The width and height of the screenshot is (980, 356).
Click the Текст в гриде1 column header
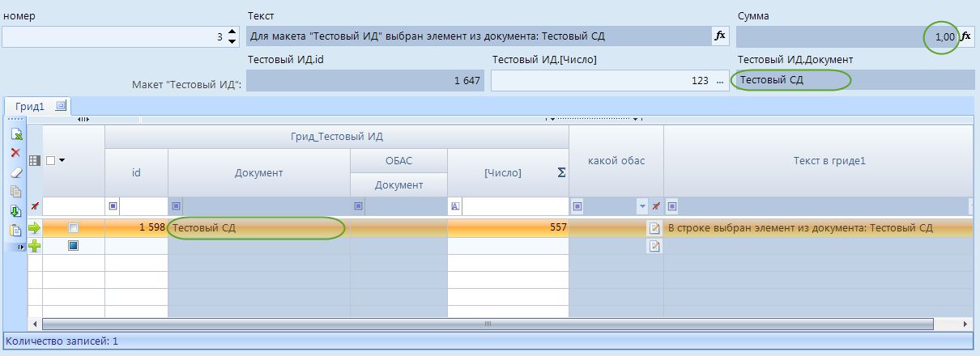coord(817,160)
